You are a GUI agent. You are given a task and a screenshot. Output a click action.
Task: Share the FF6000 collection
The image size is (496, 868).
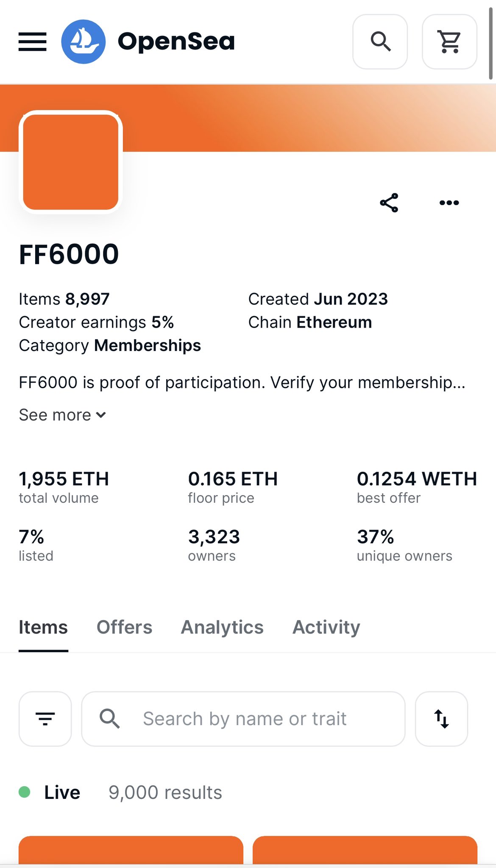pos(389,203)
